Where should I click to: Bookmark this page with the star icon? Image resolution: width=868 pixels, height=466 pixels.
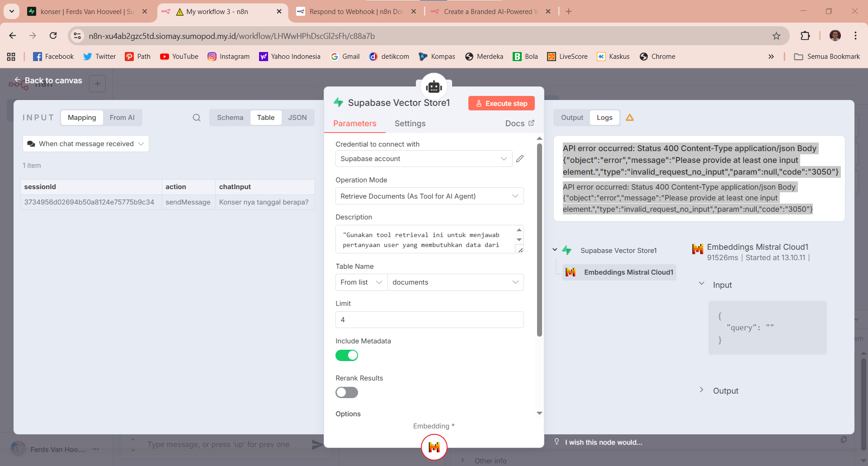pyautogui.click(x=776, y=36)
